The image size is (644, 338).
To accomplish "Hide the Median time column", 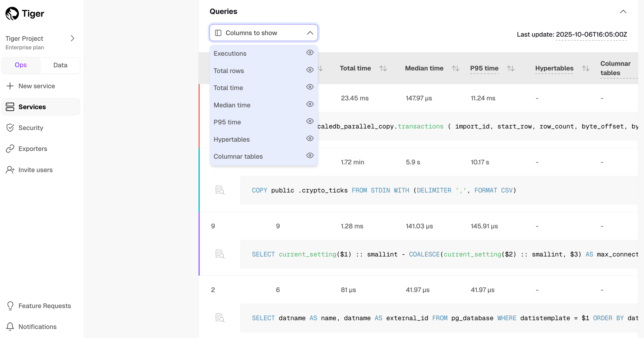I will pos(310,104).
